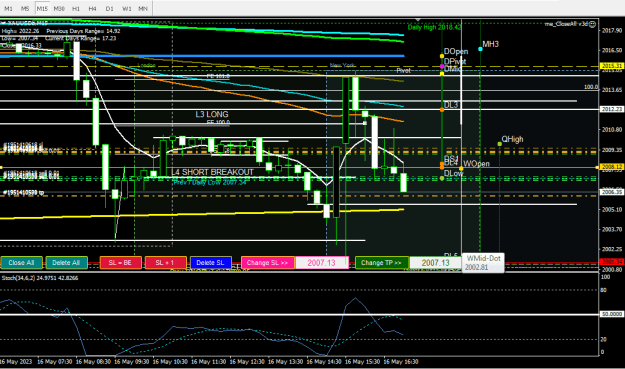Screen dimensions: 625x369
Task: Click the 2012.23 white price tag
Action: (x=611, y=109)
